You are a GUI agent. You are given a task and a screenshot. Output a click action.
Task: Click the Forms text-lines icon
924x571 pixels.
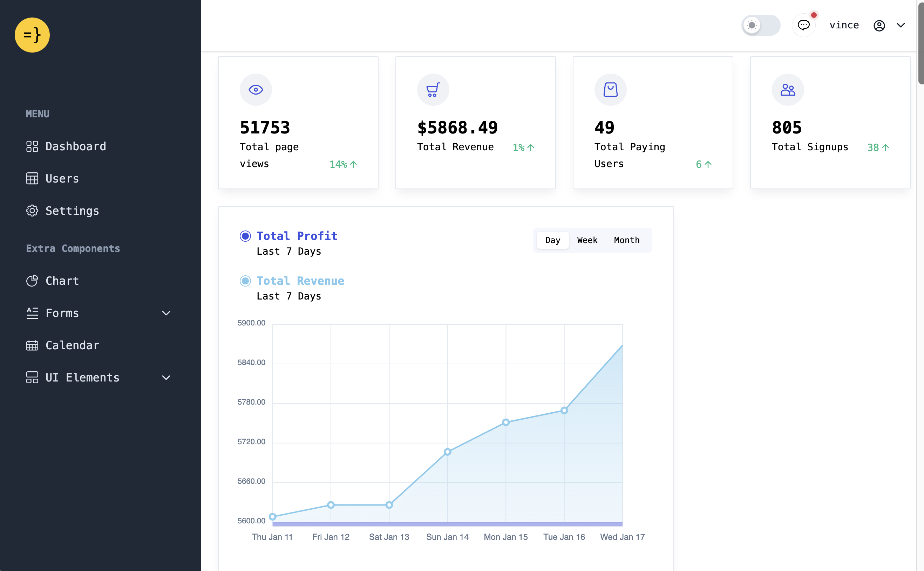[32, 313]
